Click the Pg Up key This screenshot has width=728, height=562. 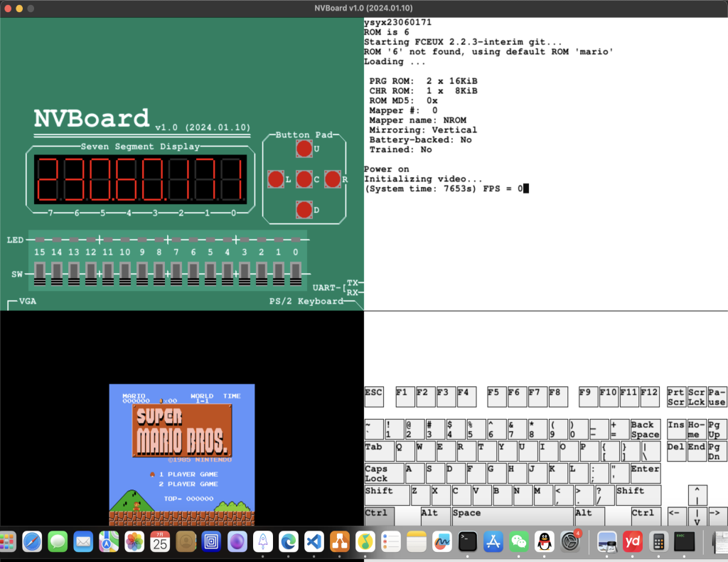tap(717, 430)
